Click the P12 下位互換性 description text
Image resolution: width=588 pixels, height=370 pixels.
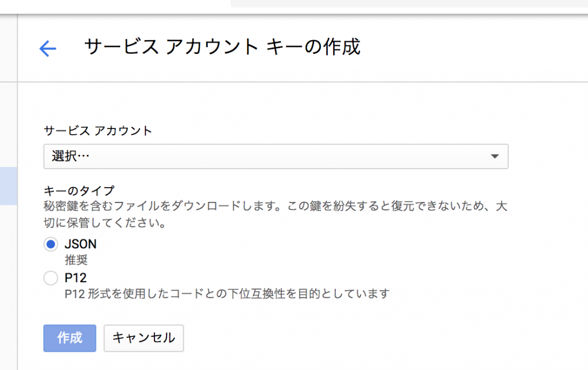click(227, 294)
